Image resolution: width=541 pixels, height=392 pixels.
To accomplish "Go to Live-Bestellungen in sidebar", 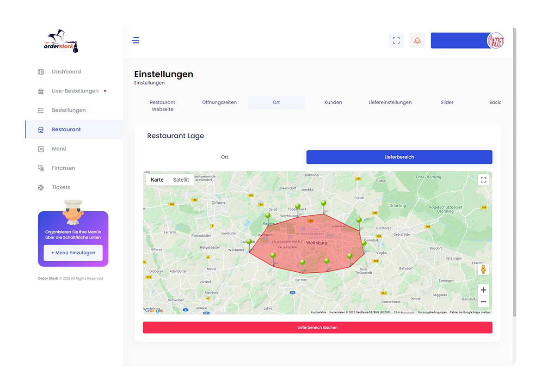I will coord(75,91).
